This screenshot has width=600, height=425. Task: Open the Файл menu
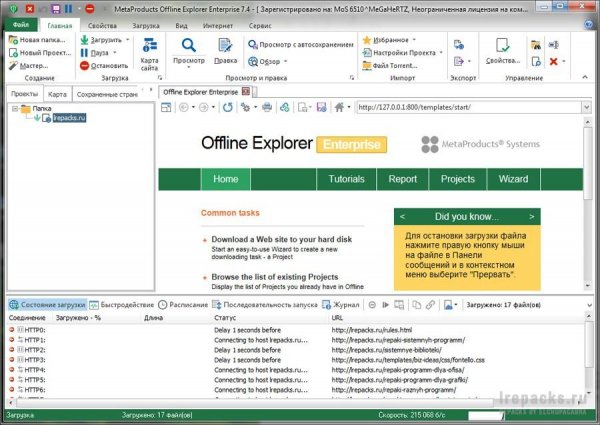pos(21,25)
